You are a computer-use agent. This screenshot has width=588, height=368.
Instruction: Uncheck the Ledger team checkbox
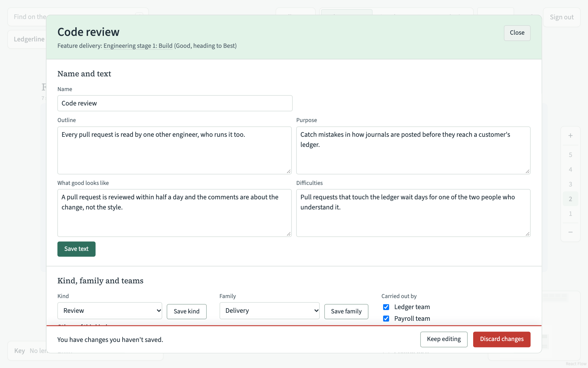(386, 307)
